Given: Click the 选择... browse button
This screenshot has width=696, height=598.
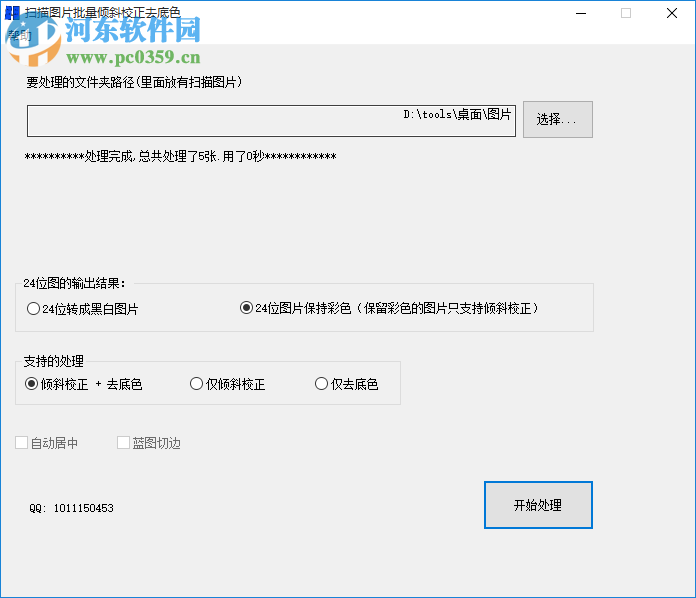Looking at the screenshot, I should [x=558, y=119].
